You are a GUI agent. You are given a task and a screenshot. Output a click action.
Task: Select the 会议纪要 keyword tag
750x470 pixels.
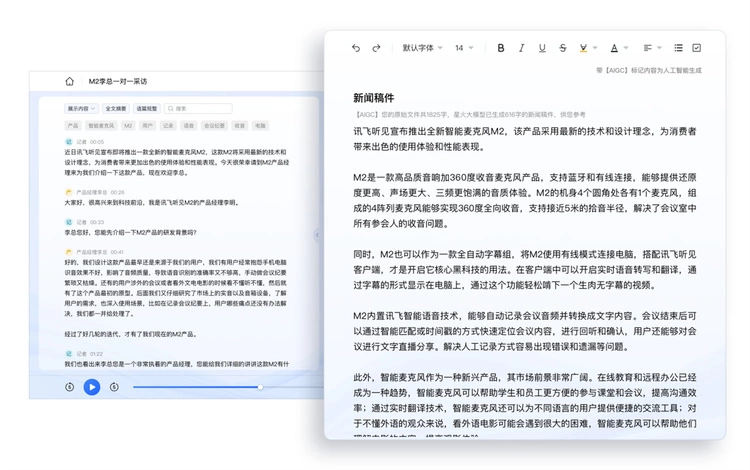(214, 126)
